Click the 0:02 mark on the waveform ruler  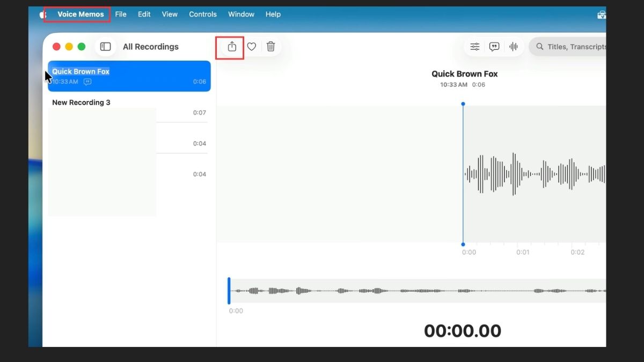[x=577, y=252]
